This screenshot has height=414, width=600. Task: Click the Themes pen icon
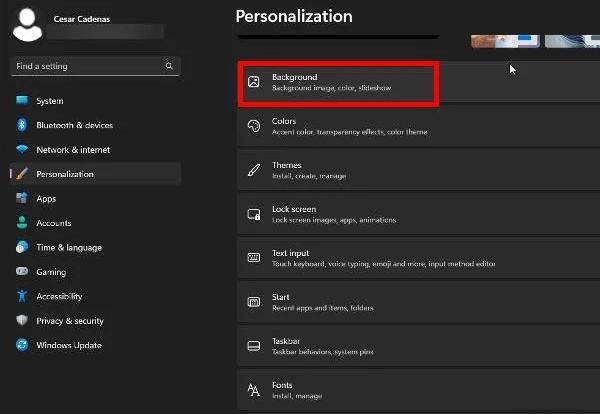point(254,170)
